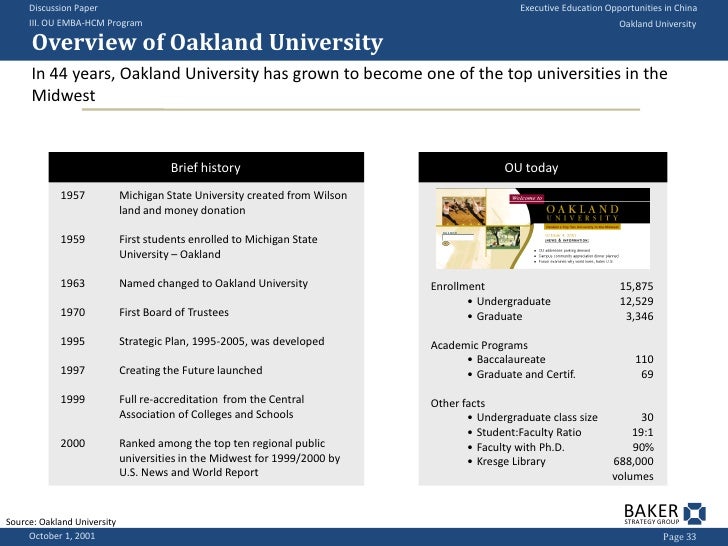The width and height of the screenshot is (728, 546).
Task: Click the Student:Faculty Ratio value 19:1
Action: pos(643,432)
